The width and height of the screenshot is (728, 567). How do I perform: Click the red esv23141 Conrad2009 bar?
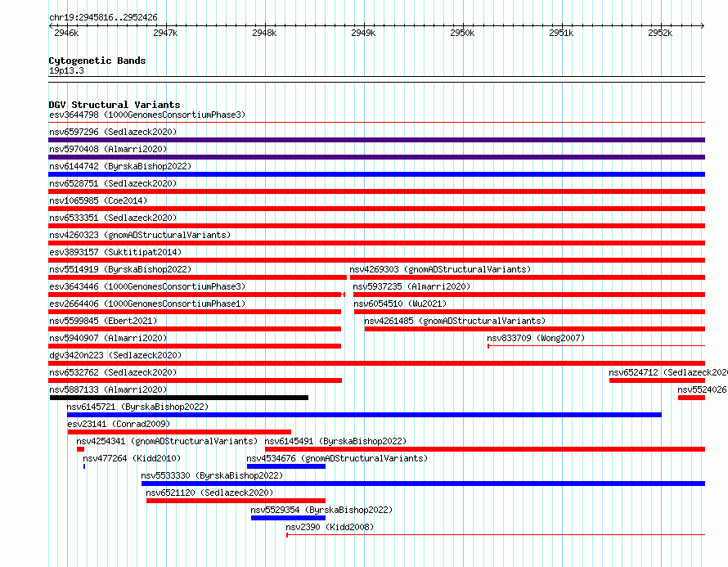179,432
